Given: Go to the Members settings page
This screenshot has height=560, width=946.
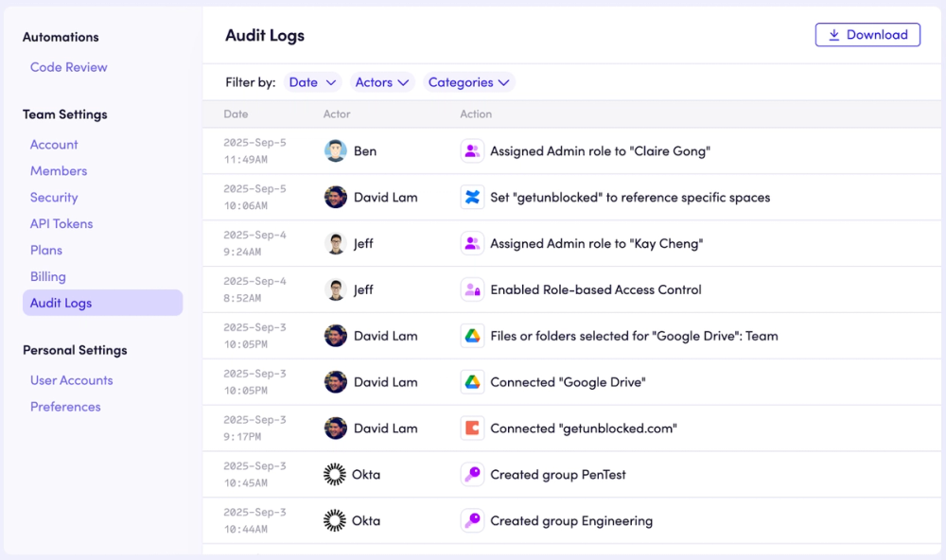Looking at the screenshot, I should point(59,171).
